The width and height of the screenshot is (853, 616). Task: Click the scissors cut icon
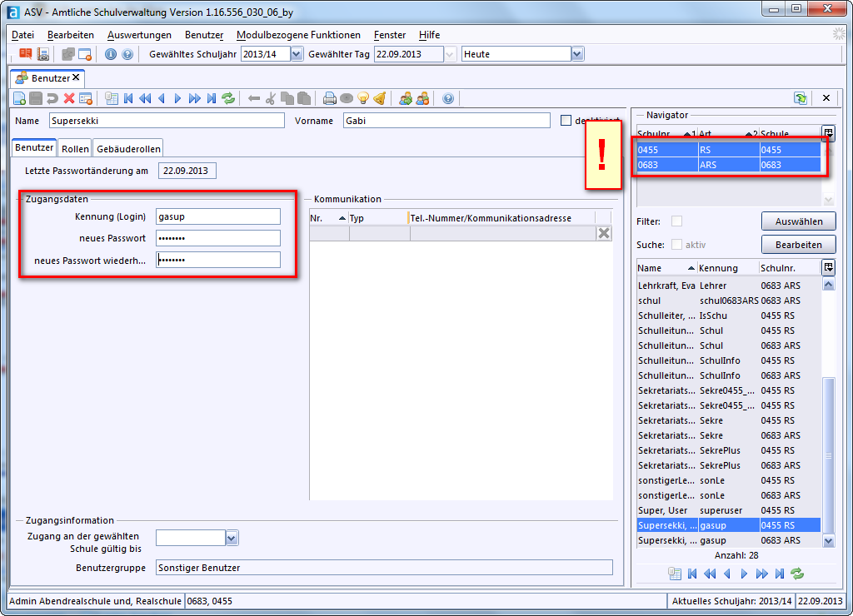pos(271,98)
